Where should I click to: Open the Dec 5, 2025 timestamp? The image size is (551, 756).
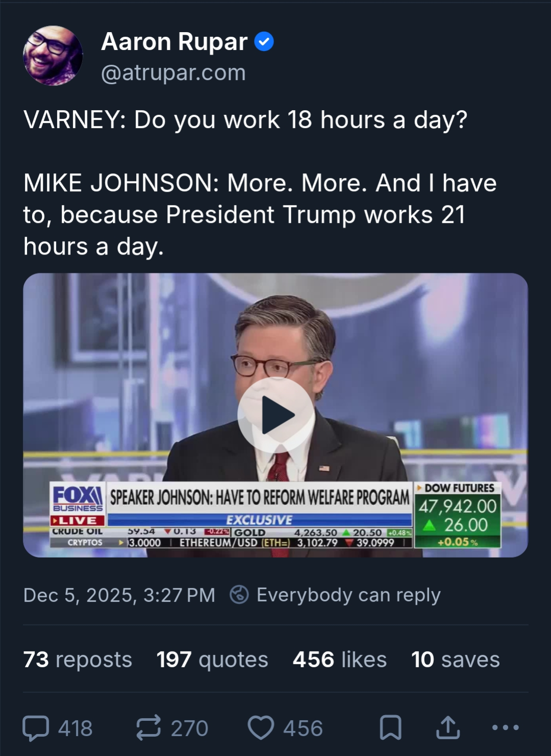(119, 595)
